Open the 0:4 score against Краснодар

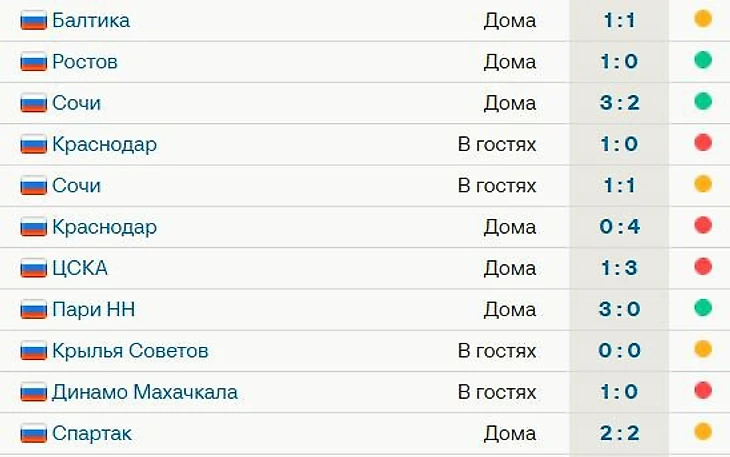(620, 227)
